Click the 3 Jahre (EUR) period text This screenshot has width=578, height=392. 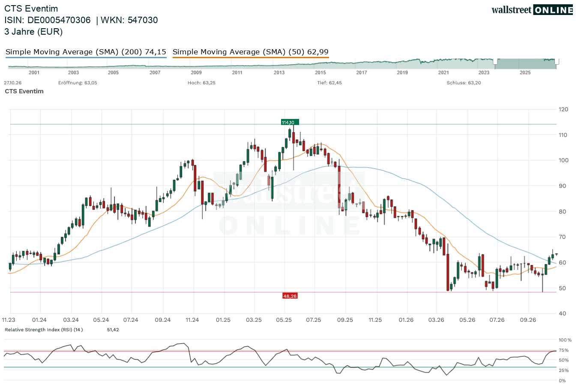(x=33, y=32)
